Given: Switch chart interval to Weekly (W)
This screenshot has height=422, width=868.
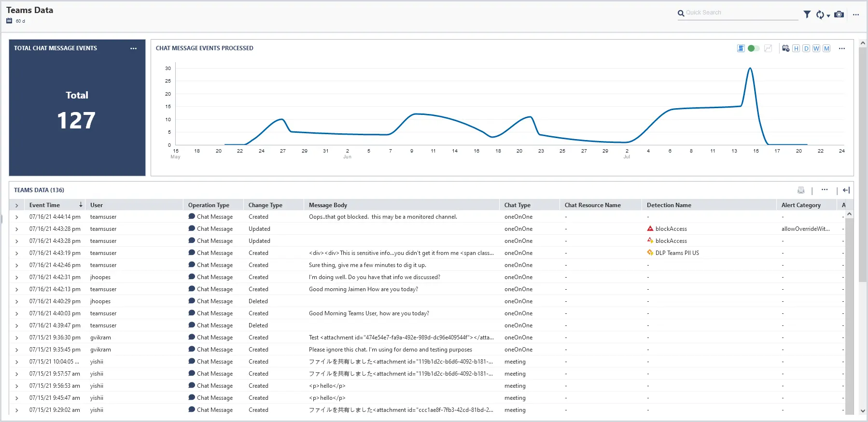Looking at the screenshot, I should 816,48.
